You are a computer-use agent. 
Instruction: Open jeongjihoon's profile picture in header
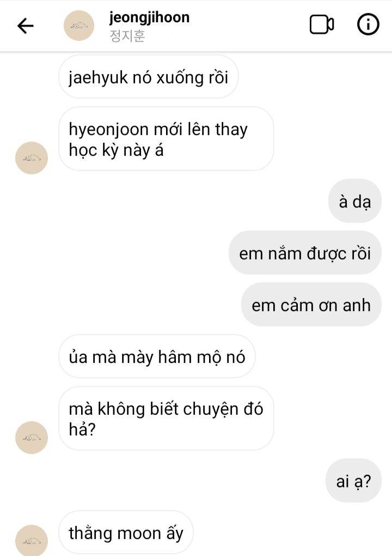pyautogui.click(x=79, y=25)
